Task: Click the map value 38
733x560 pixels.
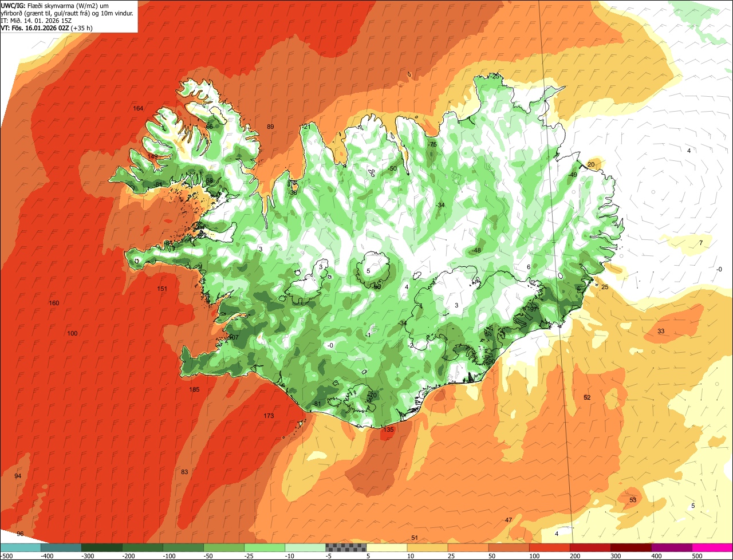Action: coord(293,192)
